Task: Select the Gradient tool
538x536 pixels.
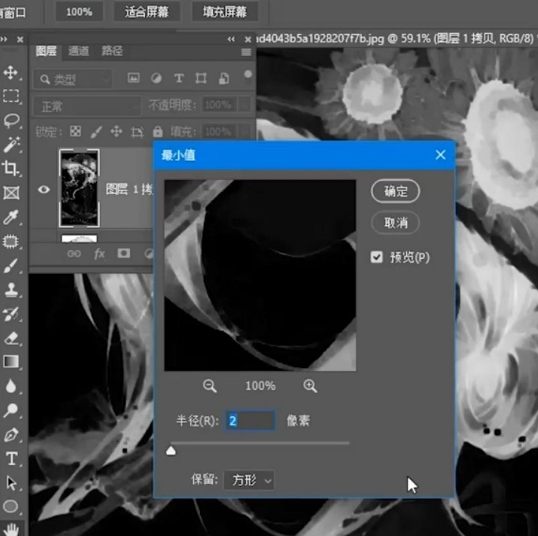Action: (x=11, y=362)
